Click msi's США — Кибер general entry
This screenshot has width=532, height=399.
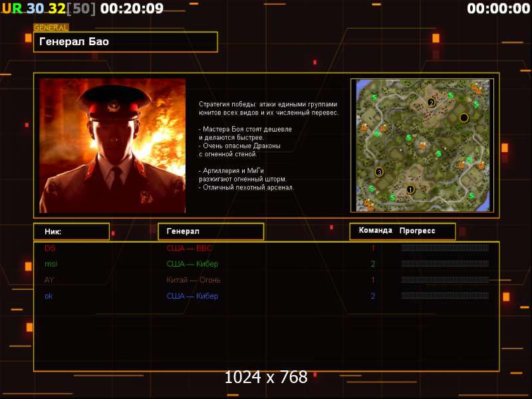click(192, 263)
